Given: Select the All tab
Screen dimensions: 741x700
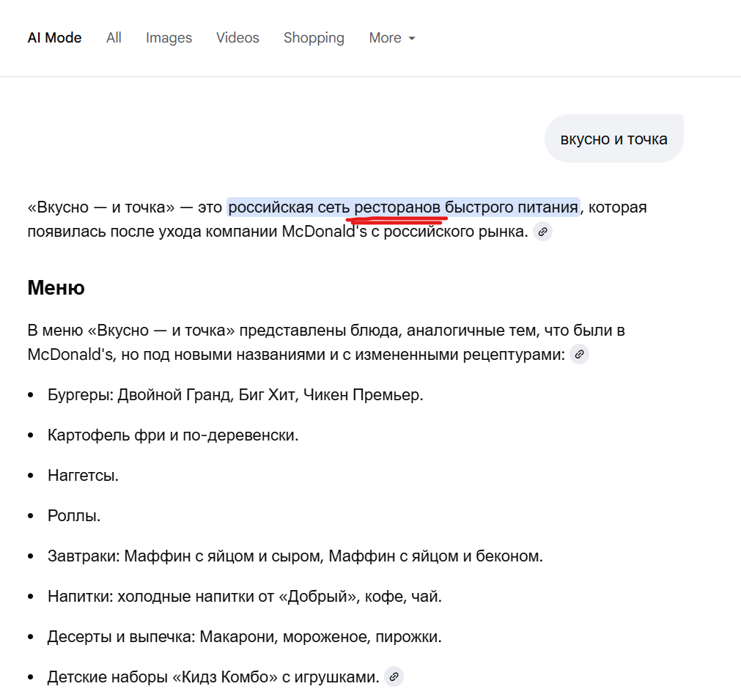Looking at the screenshot, I should pyautogui.click(x=114, y=38).
